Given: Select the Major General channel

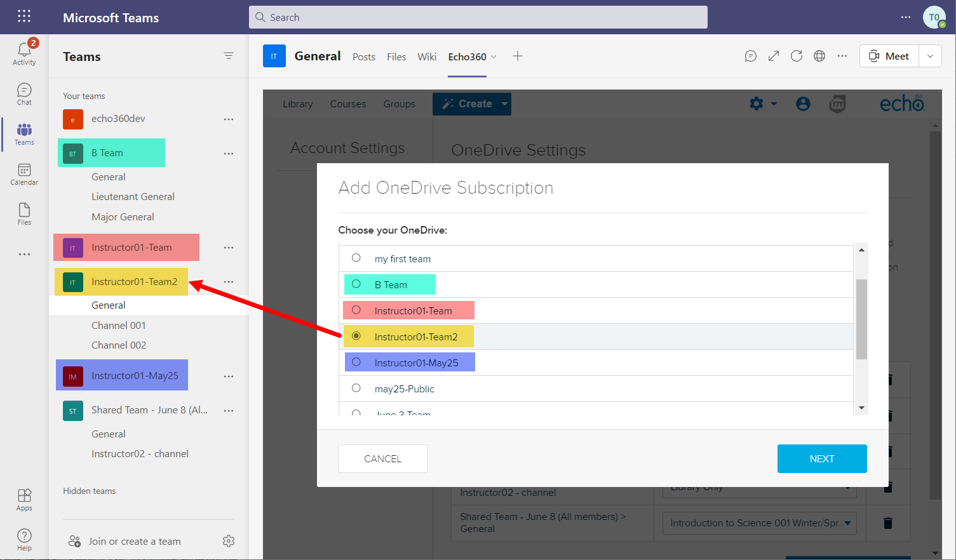Looking at the screenshot, I should (123, 217).
